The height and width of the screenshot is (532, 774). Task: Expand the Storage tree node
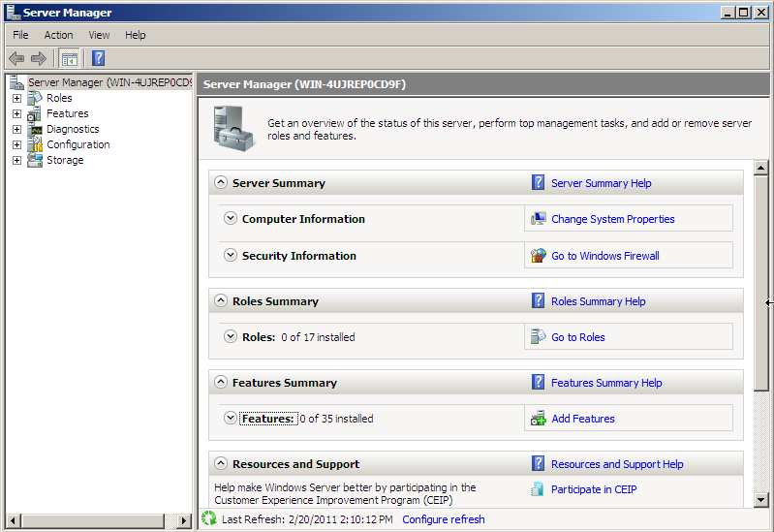16,161
